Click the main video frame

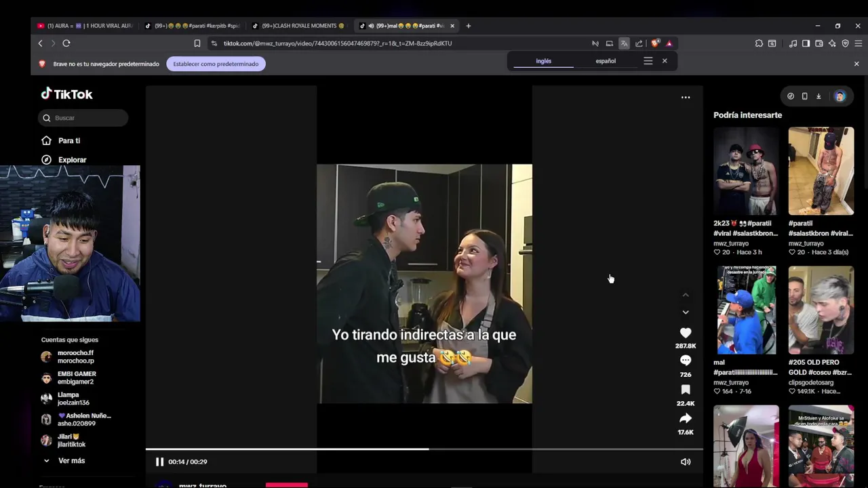[425, 283]
